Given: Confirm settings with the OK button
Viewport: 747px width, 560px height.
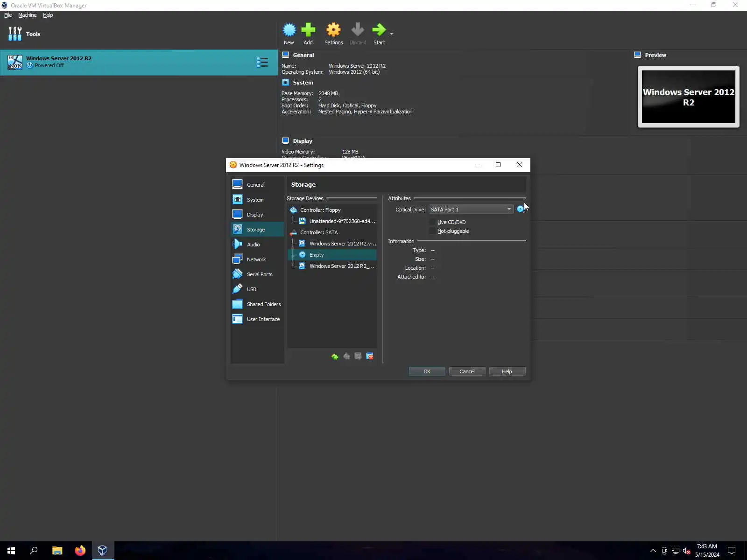Looking at the screenshot, I should (x=427, y=371).
